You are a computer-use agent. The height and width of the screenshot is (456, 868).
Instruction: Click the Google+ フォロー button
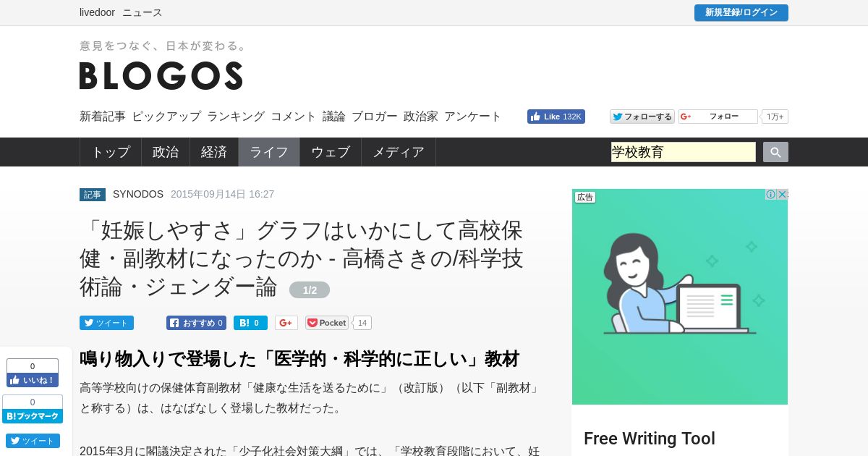click(718, 117)
